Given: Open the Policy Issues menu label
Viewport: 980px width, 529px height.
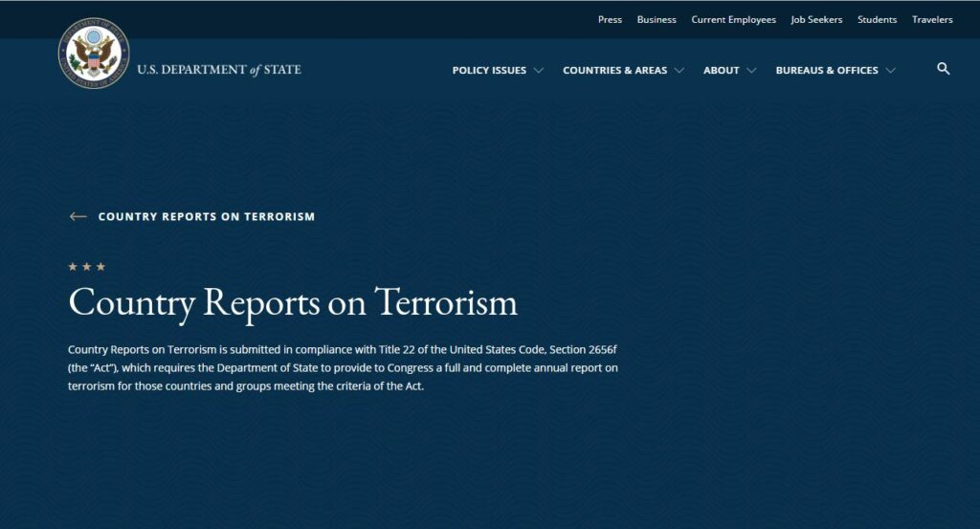Looking at the screenshot, I should pyautogui.click(x=489, y=70).
